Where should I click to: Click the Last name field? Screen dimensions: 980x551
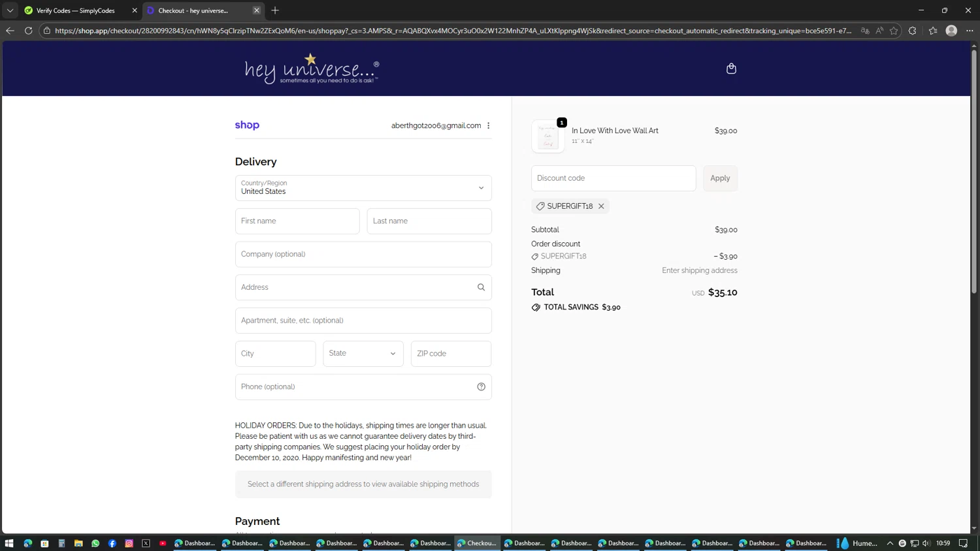[x=429, y=221]
